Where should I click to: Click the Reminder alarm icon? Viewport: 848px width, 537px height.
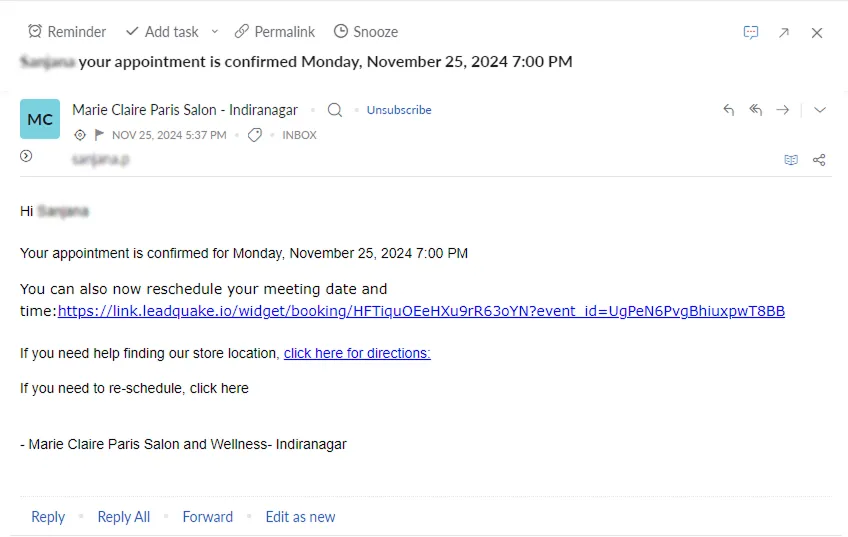(35, 32)
